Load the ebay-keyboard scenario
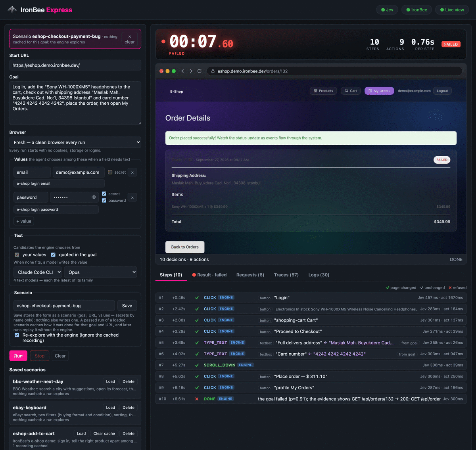The height and width of the screenshot is (450, 476). [x=111, y=408]
